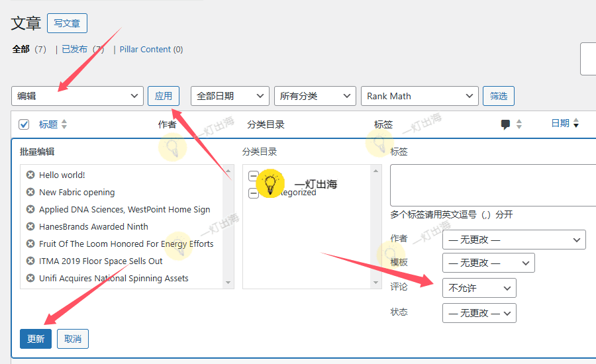This screenshot has height=364, width=596.
Task: Remove 'Hello world!' from bulk edit list
Action: [x=30, y=175]
